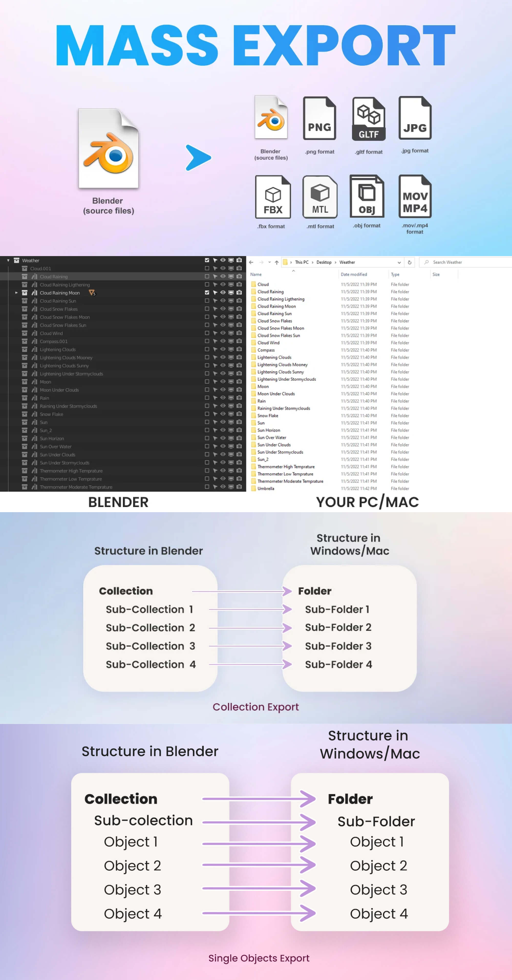
Task: Select the Weather collection icon in the outliner
Action: point(16,260)
